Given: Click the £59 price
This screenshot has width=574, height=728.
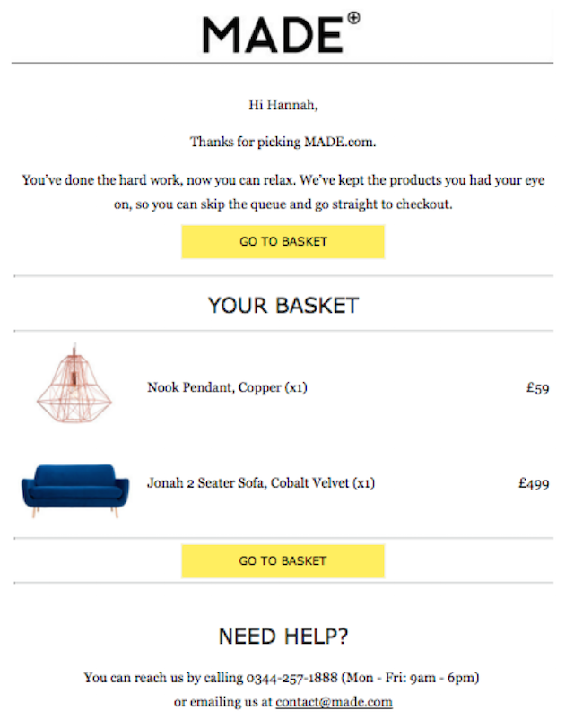Looking at the screenshot, I should click(x=537, y=388).
